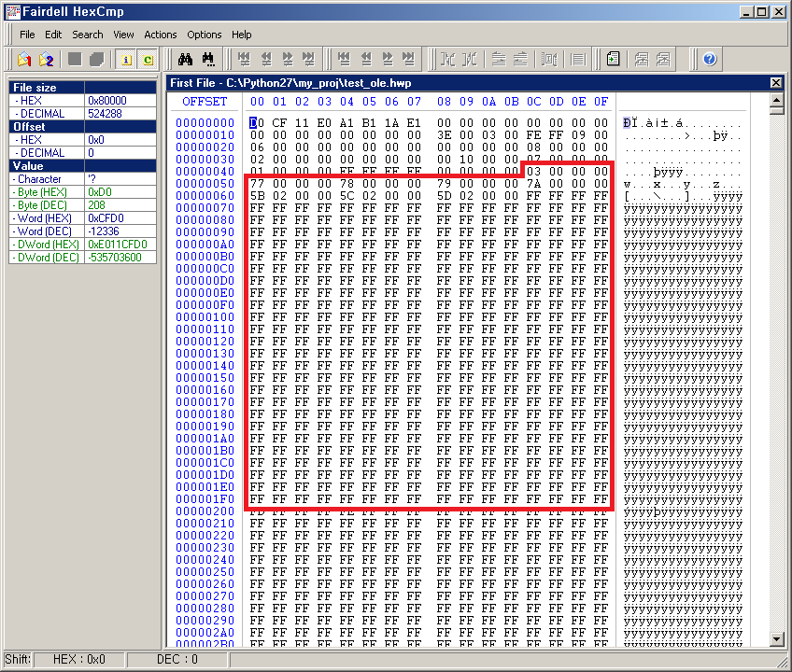Click the second bracket-shaped sync icon

pyautogui.click(x=469, y=60)
